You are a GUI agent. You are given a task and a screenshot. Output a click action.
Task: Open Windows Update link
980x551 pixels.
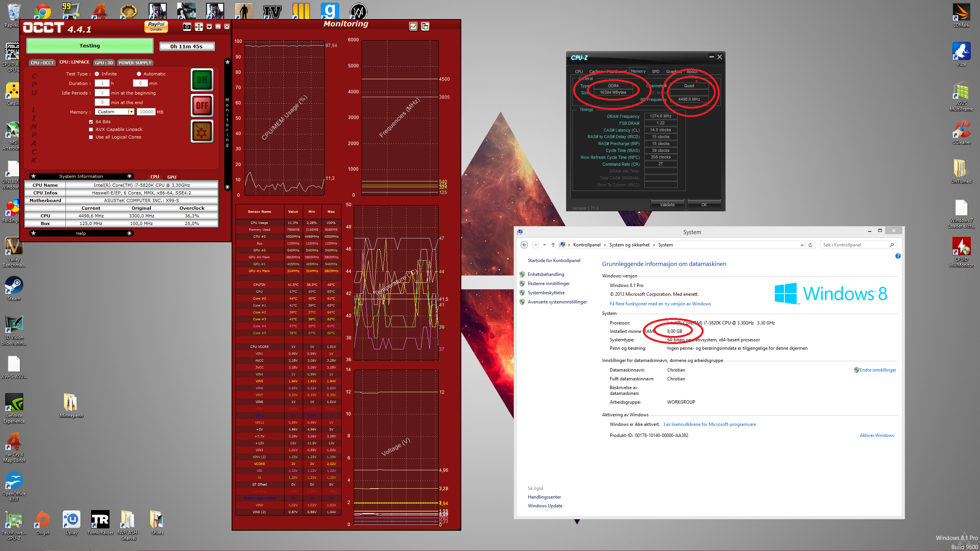point(545,506)
